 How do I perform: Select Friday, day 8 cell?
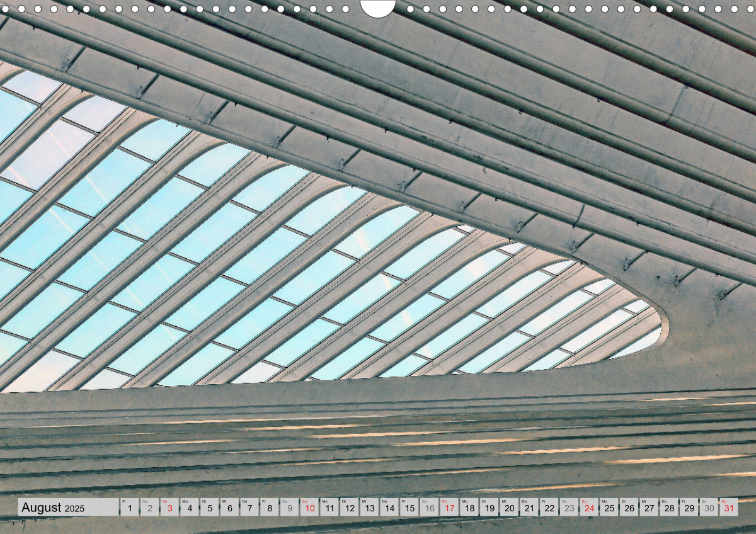tap(270, 507)
